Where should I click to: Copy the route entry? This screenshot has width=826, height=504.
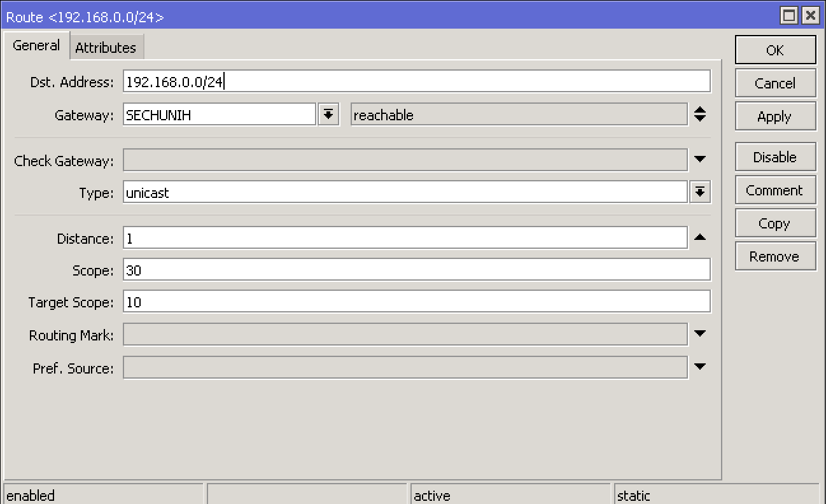(775, 223)
